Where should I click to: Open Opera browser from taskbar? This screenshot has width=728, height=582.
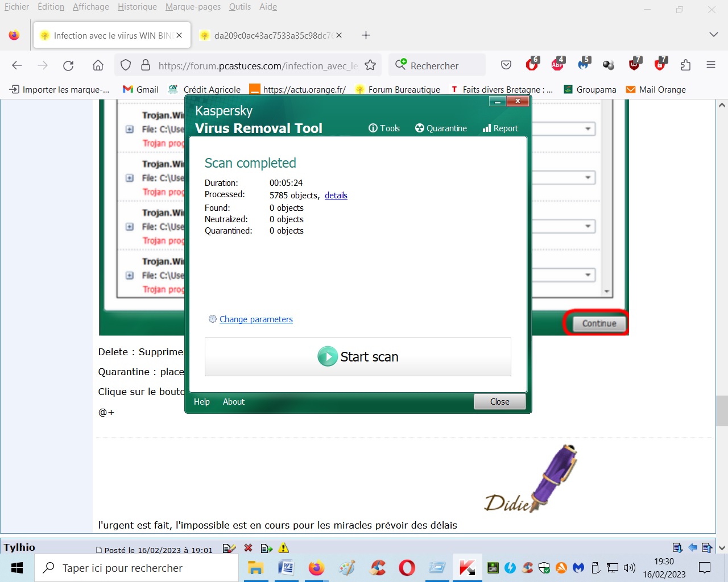click(x=407, y=568)
